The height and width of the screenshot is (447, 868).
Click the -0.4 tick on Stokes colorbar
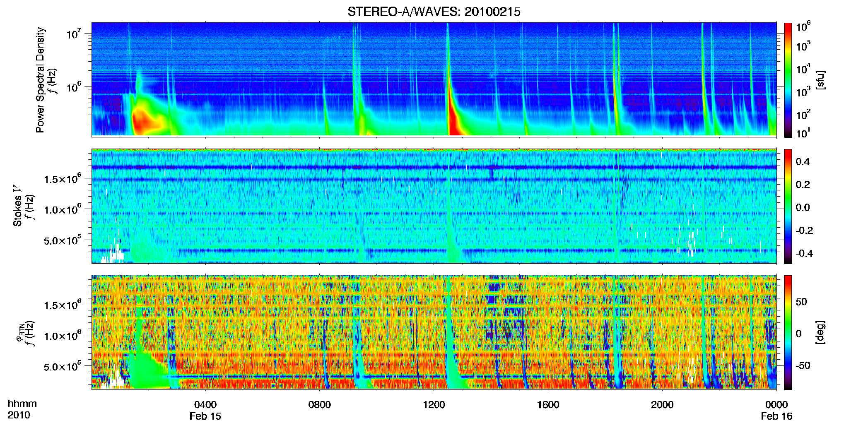804,253
